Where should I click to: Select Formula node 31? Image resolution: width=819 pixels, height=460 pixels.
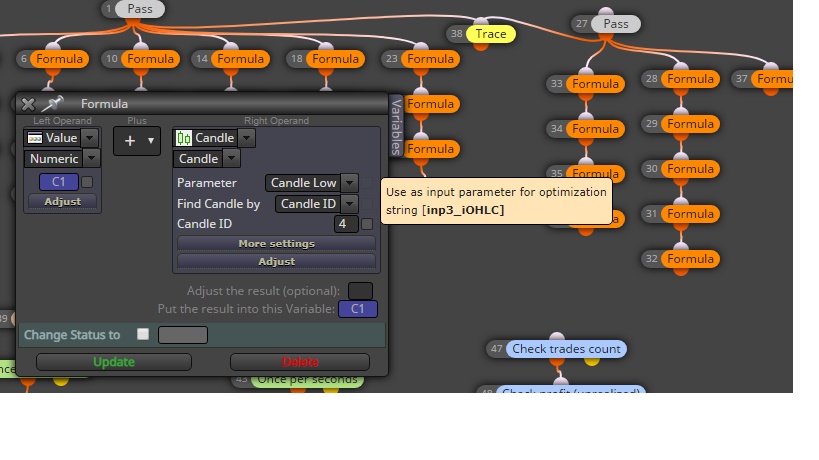click(x=691, y=214)
